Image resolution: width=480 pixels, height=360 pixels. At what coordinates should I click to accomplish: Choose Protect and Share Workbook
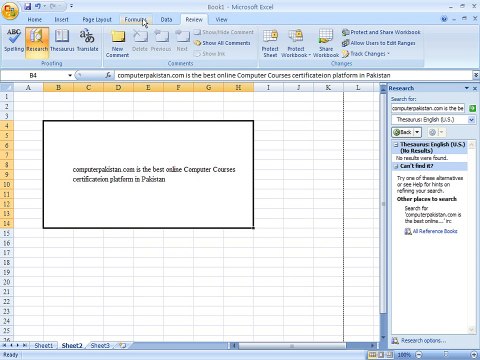[x=381, y=32]
